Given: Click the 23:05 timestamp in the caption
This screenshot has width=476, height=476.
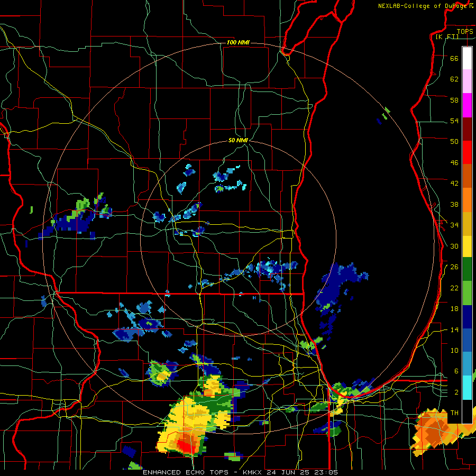Looking at the screenshot, I should (327, 472).
